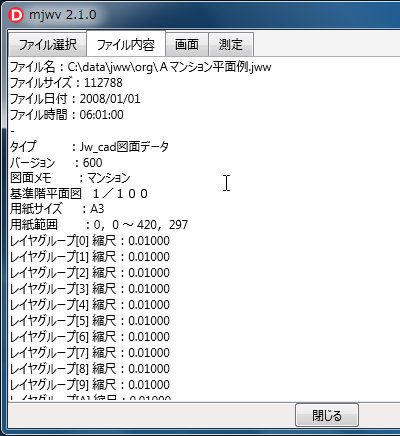Click the レイヤグループ[9] 縮尺 line
Image resolution: width=400 pixels, height=436 pixels.
pos(90,385)
